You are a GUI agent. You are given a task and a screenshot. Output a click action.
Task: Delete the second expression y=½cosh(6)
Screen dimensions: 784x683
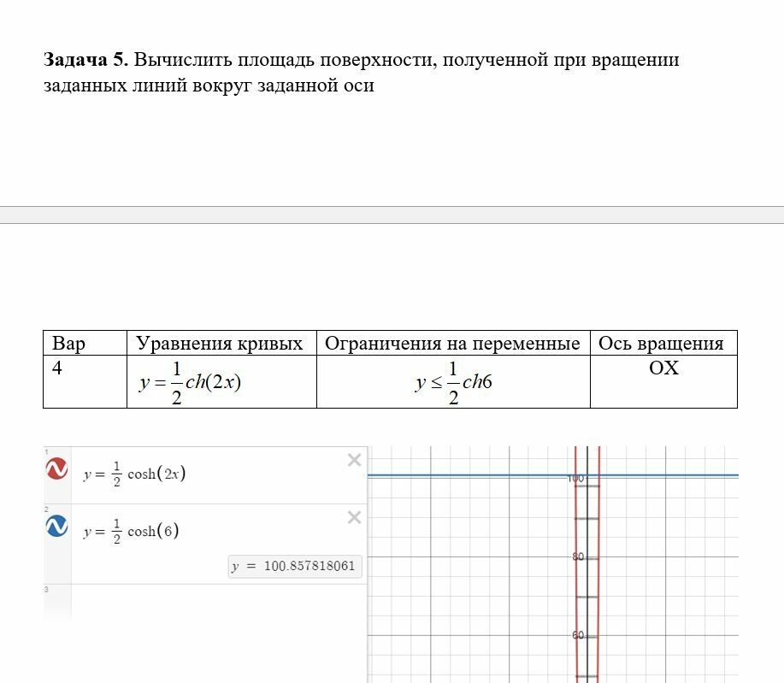[x=354, y=517]
